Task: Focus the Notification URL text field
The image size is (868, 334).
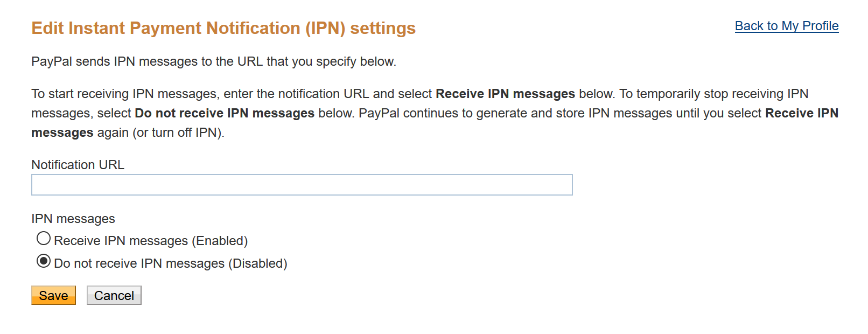Action: (x=302, y=185)
